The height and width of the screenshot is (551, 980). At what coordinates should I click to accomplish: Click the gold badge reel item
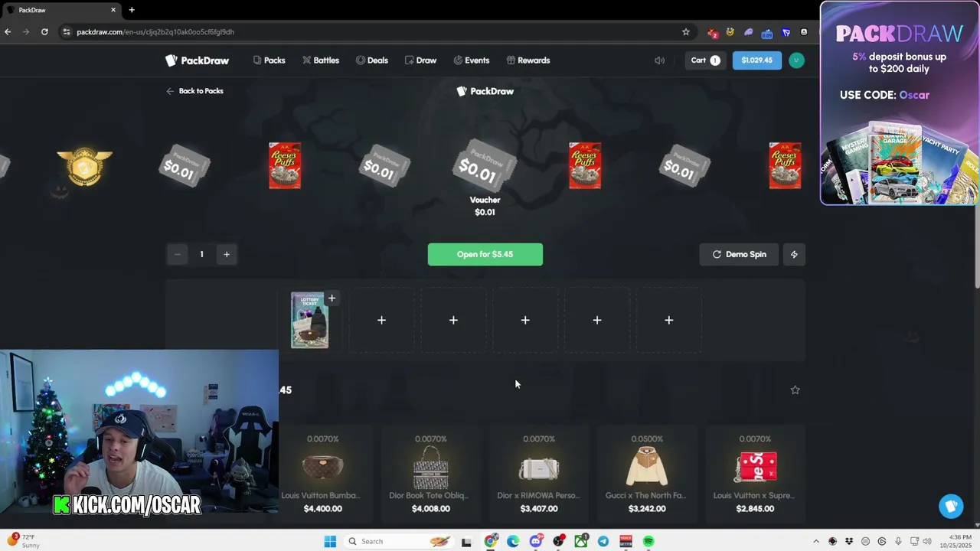coord(84,166)
